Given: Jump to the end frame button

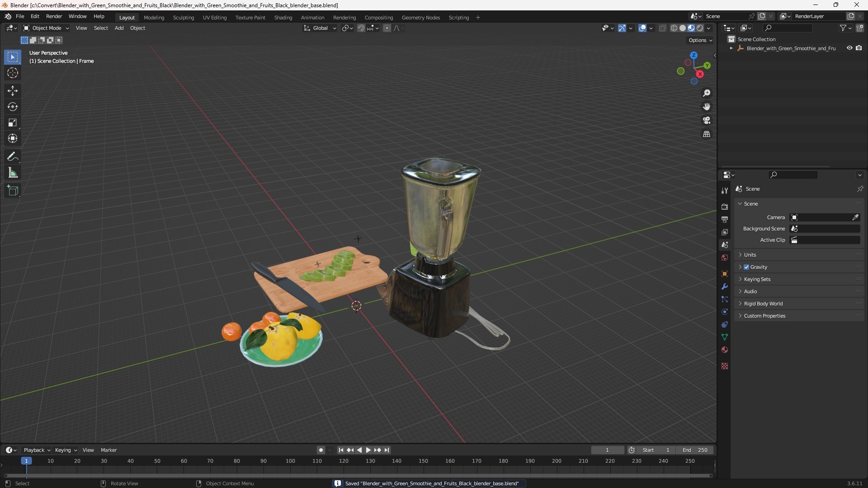Looking at the screenshot, I should click(x=387, y=450).
